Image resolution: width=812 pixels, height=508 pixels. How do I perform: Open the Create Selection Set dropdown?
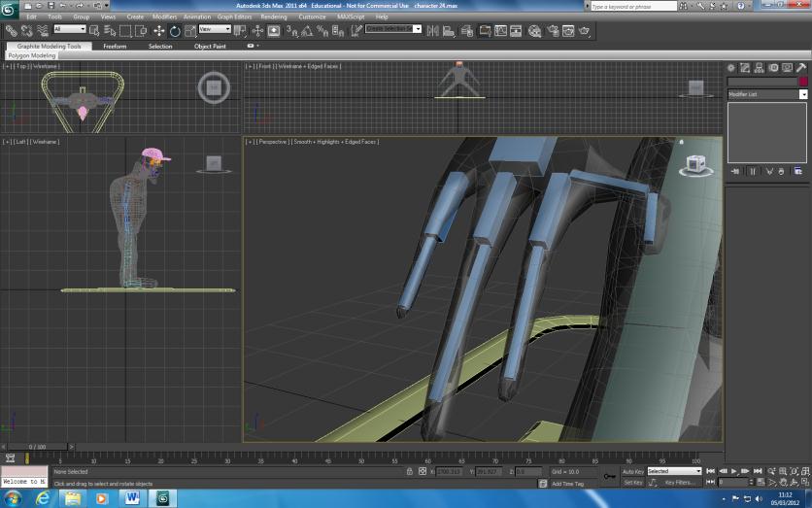click(393, 29)
